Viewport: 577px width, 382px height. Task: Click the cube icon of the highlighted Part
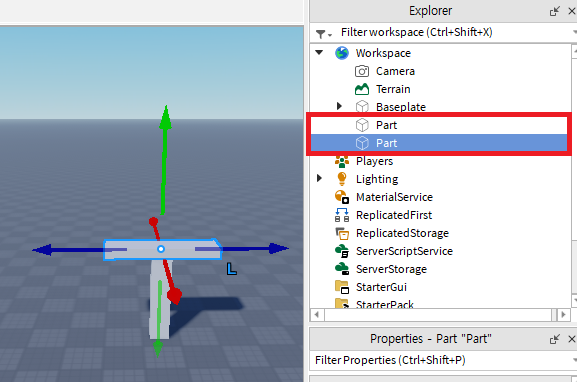tap(362, 143)
